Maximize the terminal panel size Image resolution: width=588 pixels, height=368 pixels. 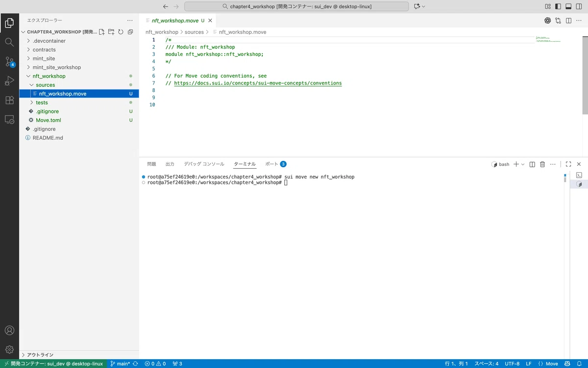(x=568, y=164)
